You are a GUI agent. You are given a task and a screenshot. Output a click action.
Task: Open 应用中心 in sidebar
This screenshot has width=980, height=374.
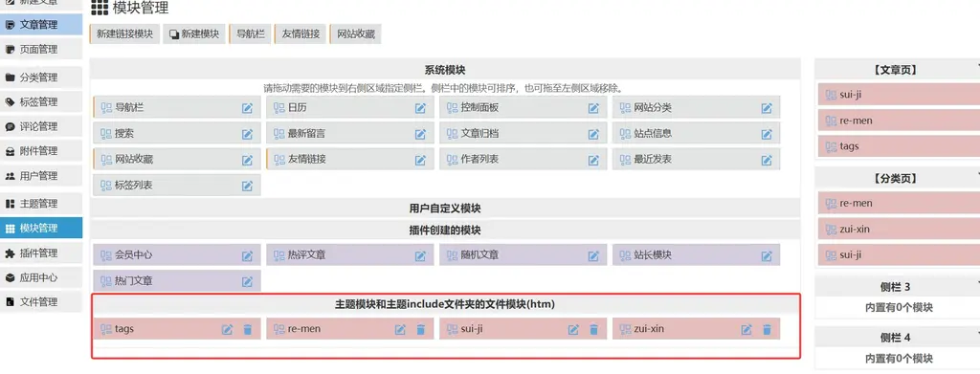click(x=41, y=277)
